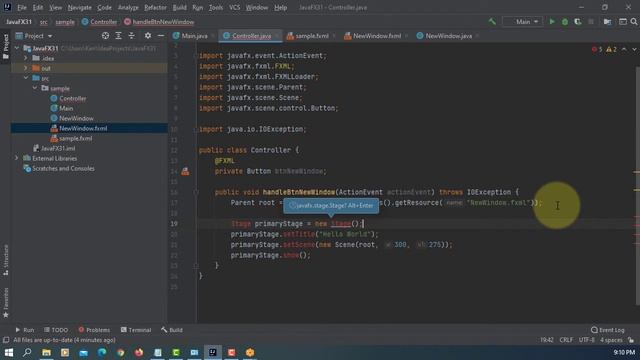Screen dimensions: 640x360
Task: Open the Refactor menu
Action: click(x=156, y=7)
